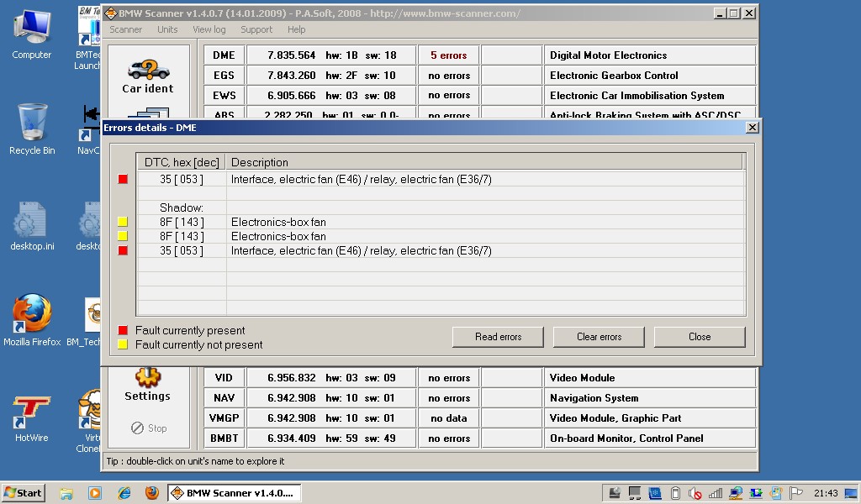The image size is (861, 504).
Task: Open the View log menu
Action: click(209, 29)
